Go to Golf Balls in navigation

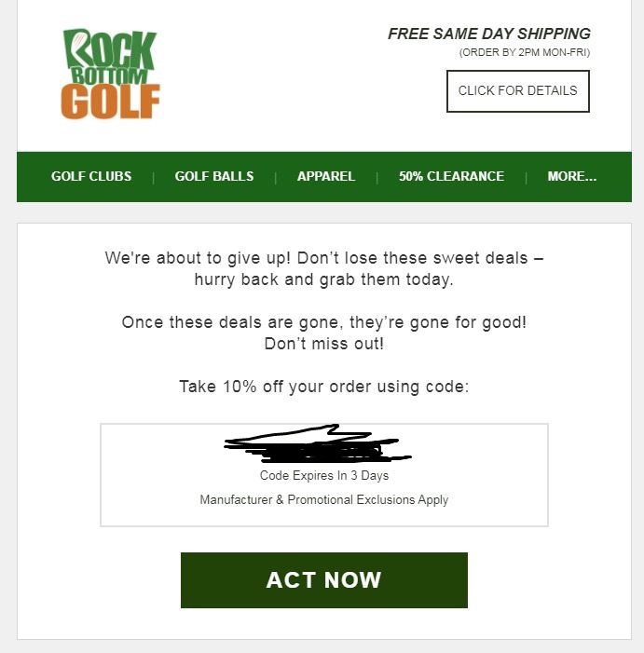[x=214, y=176]
